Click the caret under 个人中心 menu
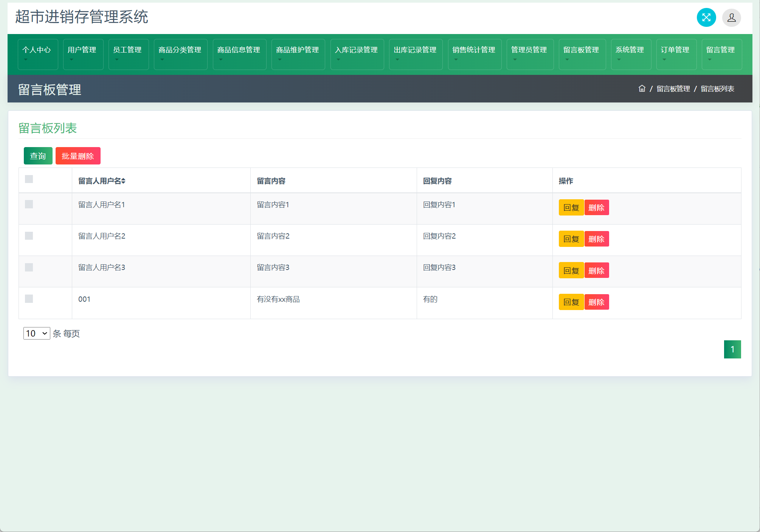Viewport: 760px width, 532px height. 26,60
